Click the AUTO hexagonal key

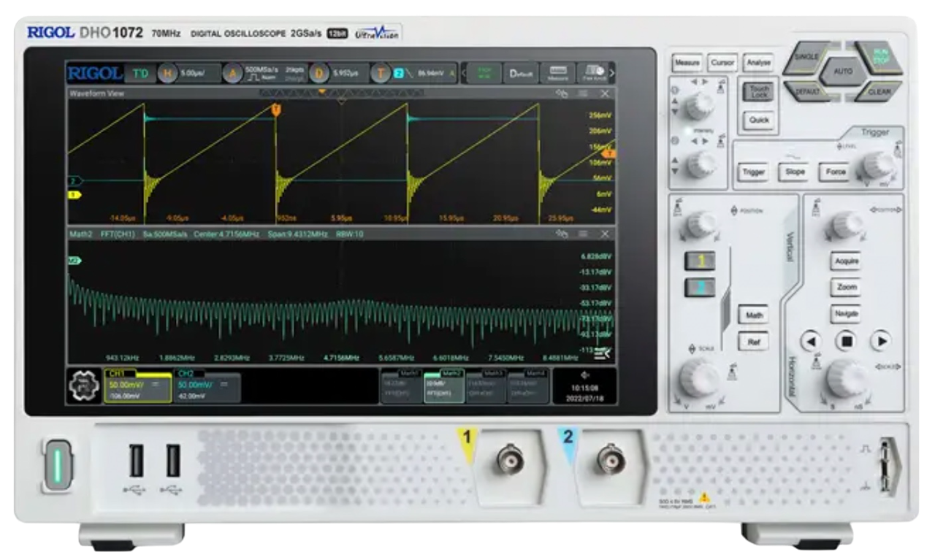(842, 72)
